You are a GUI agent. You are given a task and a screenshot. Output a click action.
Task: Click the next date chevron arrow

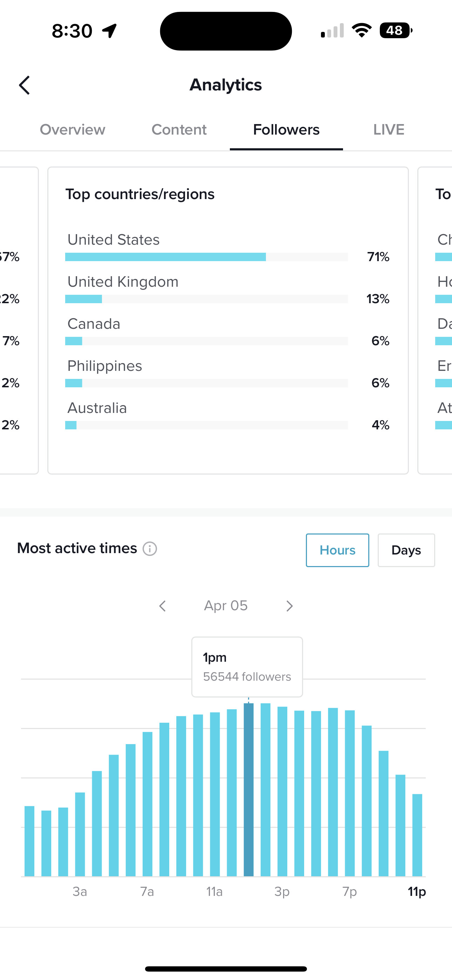click(289, 606)
